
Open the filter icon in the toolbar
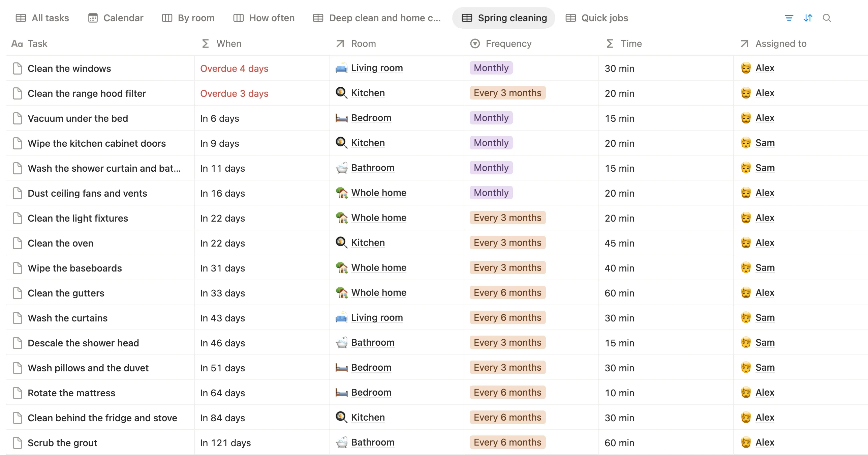click(789, 18)
